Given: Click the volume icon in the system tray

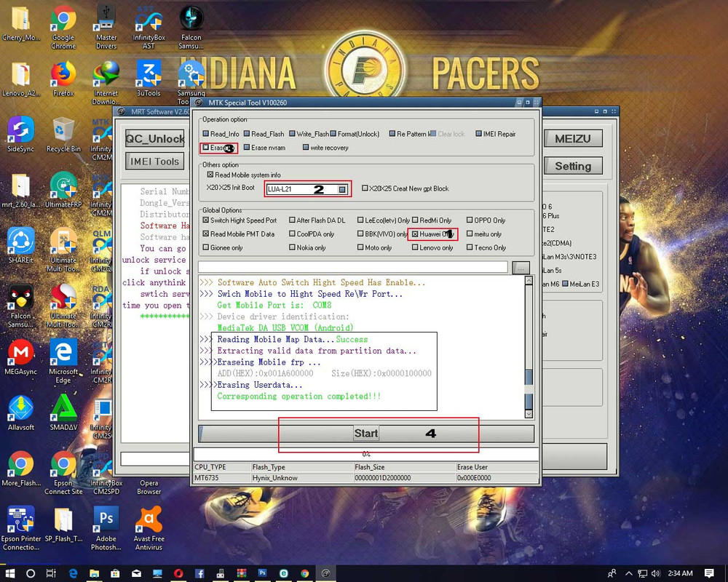Looking at the screenshot, I should (656, 573).
